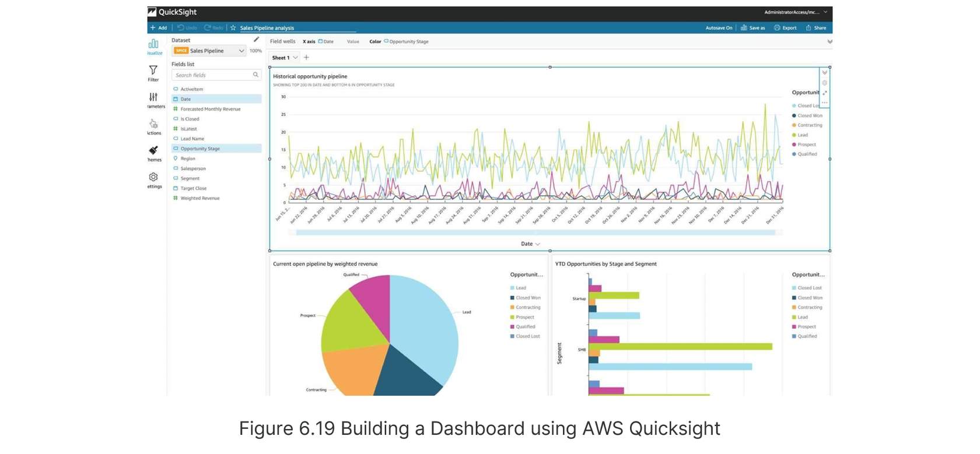
Task: Select the Lead Name field
Action: coord(216,139)
